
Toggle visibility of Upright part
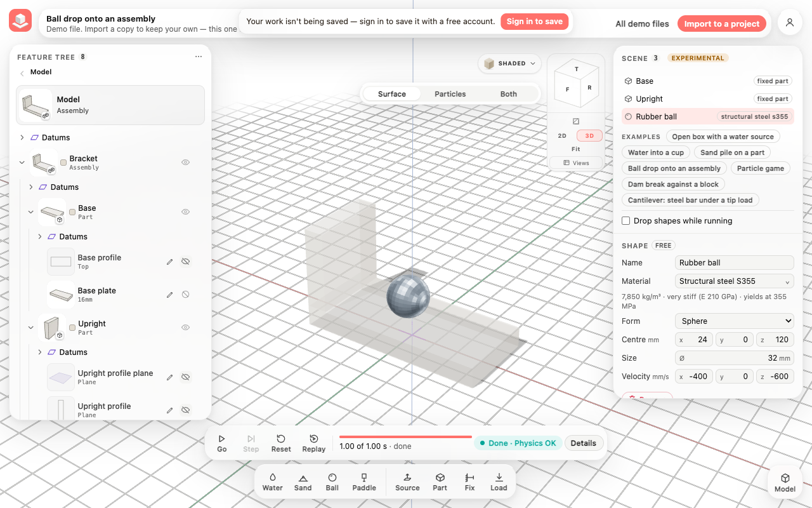[186, 328]
